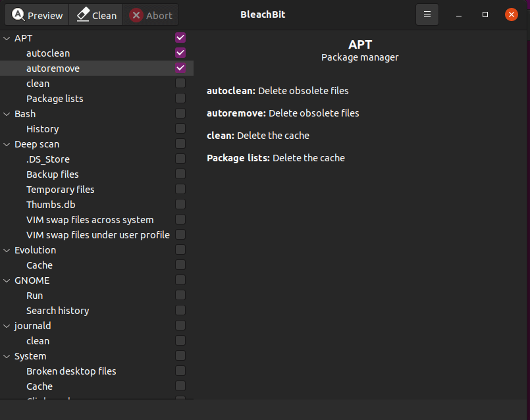Select Temporary files under Deep scan
The width and height of the screenshot is (530, 420).
(60, 189)
